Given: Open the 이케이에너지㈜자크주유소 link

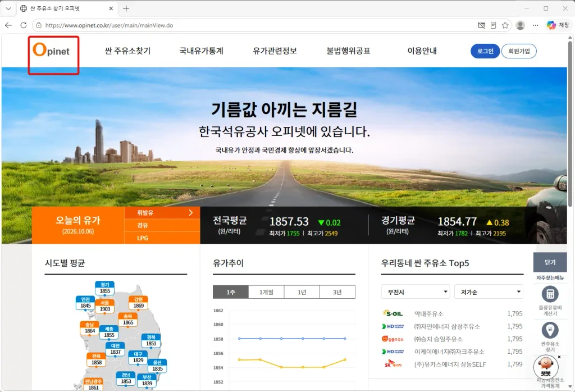Looking at the screenshot, I should 449,352.
